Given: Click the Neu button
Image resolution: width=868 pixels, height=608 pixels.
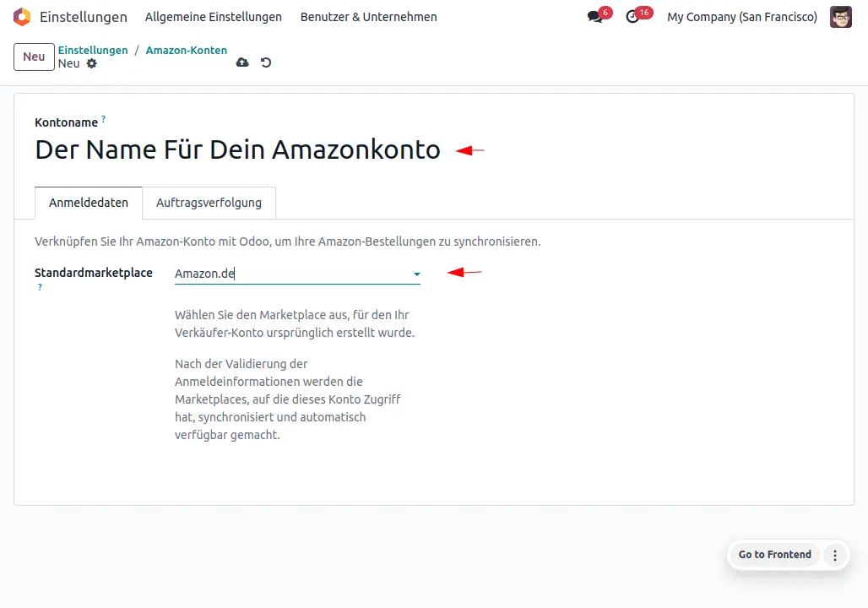Looking at the screenshot, I should [34, 57].
